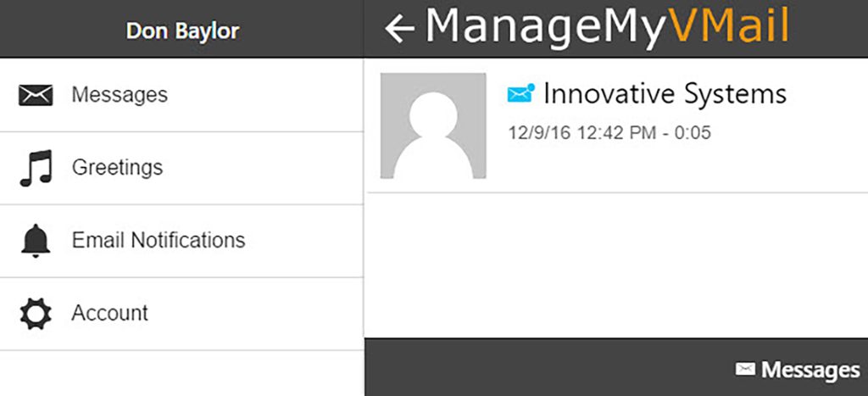Click the empty area below the message
Screen dimensions: 868x396
click(x=616, y=265)
